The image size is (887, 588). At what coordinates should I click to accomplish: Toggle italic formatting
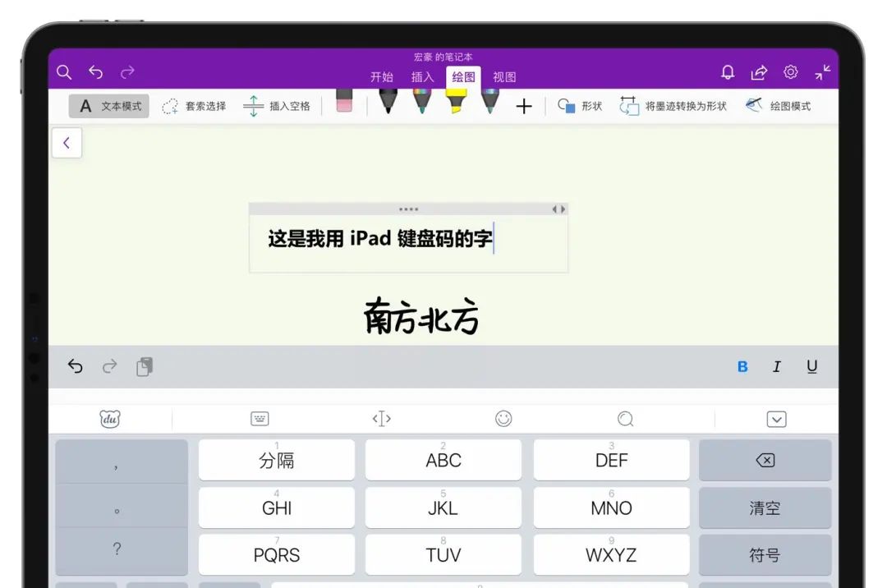coord(777,366)
